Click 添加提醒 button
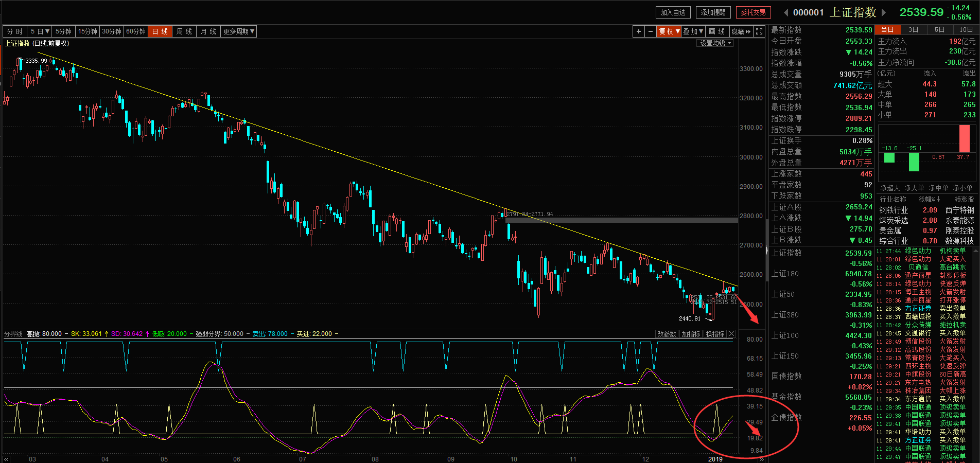 tap(713, 12)
